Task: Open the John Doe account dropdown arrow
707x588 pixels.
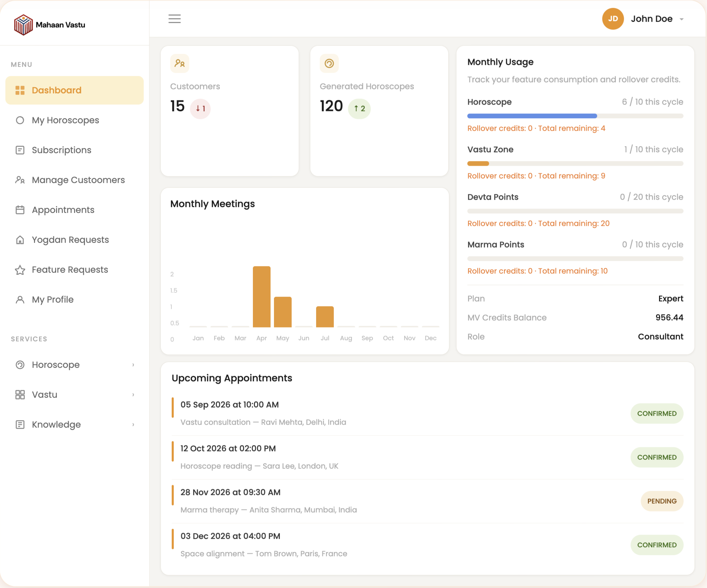Action: click(682, 19)
